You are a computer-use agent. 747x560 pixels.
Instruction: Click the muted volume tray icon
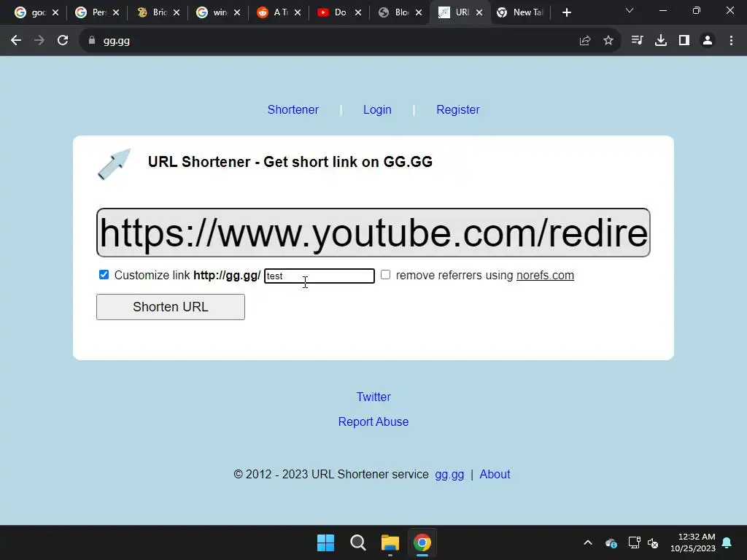click(x=653, y=542)
